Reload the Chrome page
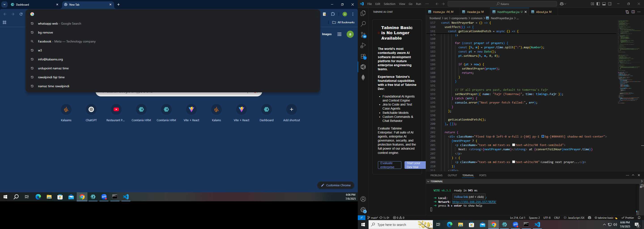Viewport: 644px width, 229px height. click(x=21, y=14)
